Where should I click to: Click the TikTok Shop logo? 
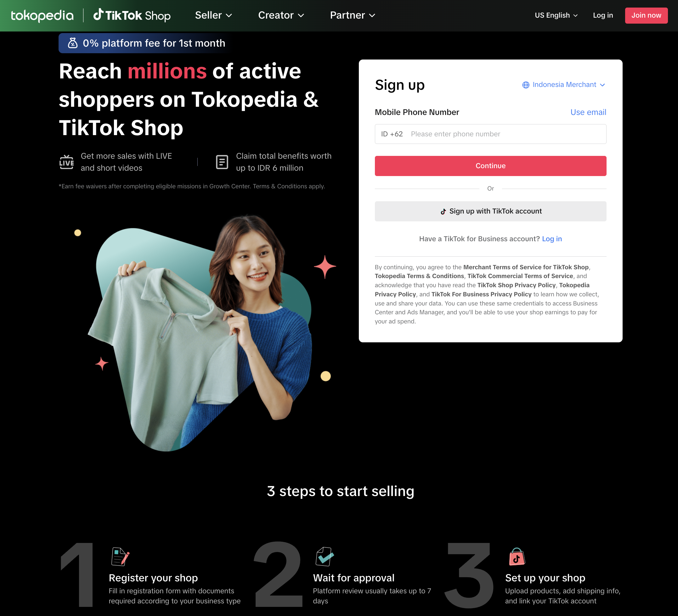click(132, 15)
